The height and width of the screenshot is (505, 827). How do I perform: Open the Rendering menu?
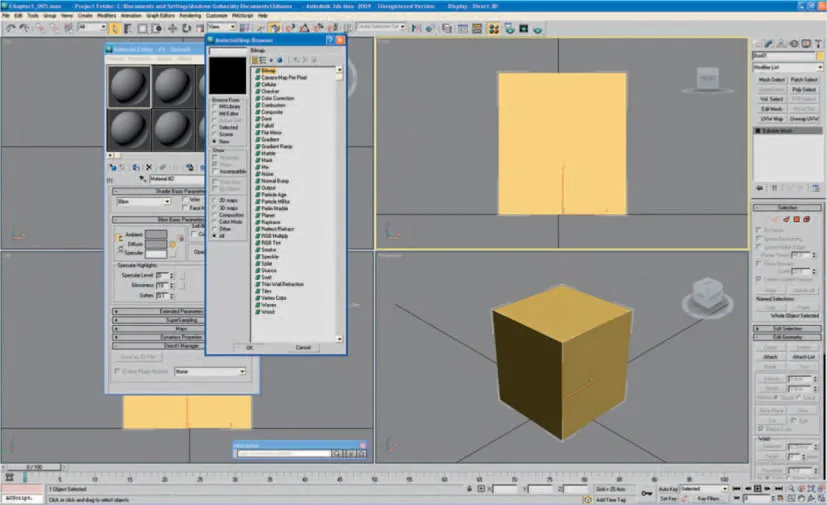click(188, 16)
